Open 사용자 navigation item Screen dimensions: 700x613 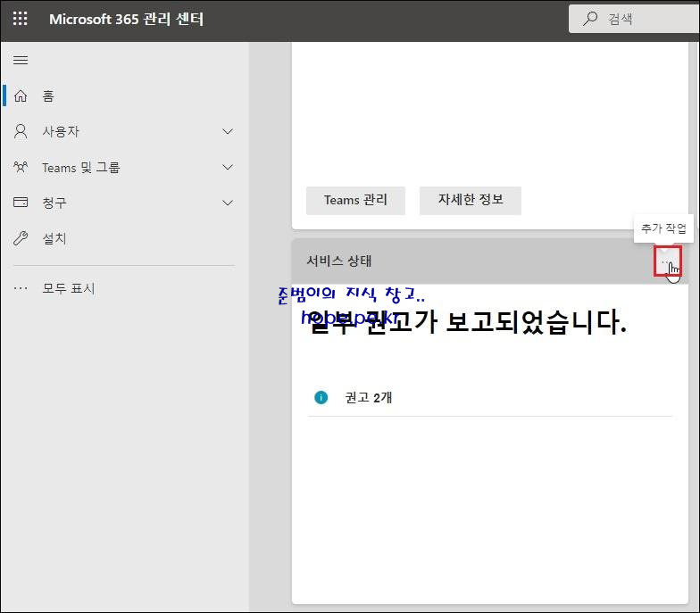(125, 132)
